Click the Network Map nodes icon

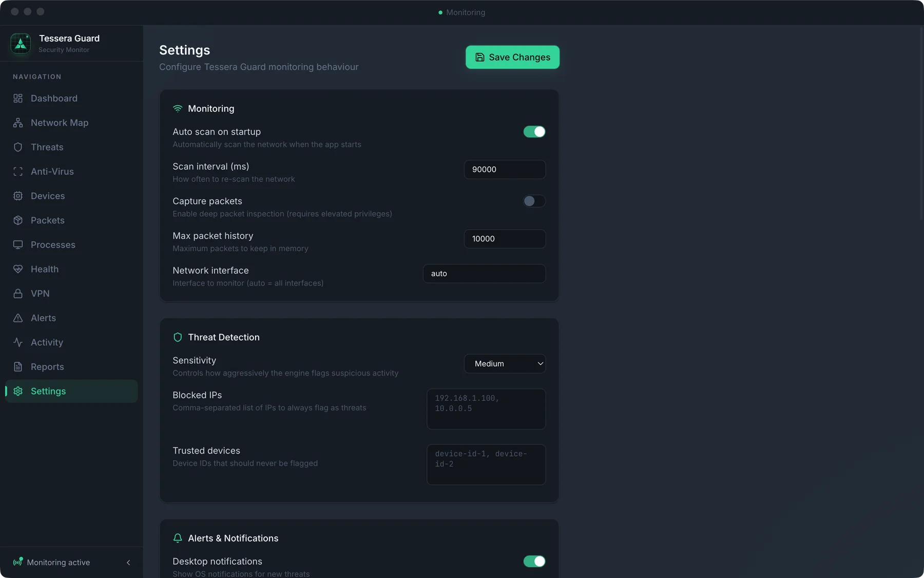[18, 123]
